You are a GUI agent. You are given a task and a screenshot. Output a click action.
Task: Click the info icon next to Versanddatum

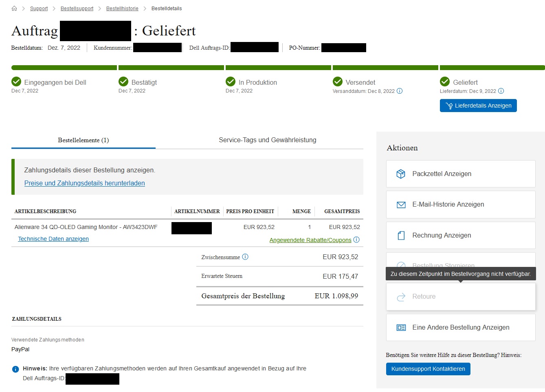point(400,91)
